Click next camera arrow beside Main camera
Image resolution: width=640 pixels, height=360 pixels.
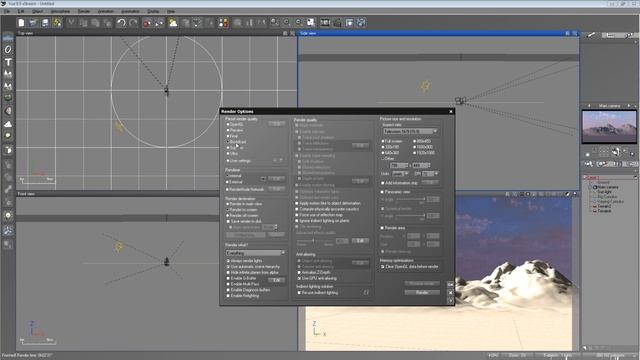(x=629, y=106)
